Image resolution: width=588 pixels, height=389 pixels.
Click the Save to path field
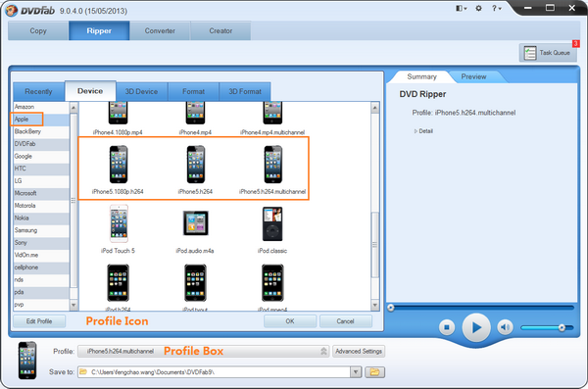click(214, 372)
